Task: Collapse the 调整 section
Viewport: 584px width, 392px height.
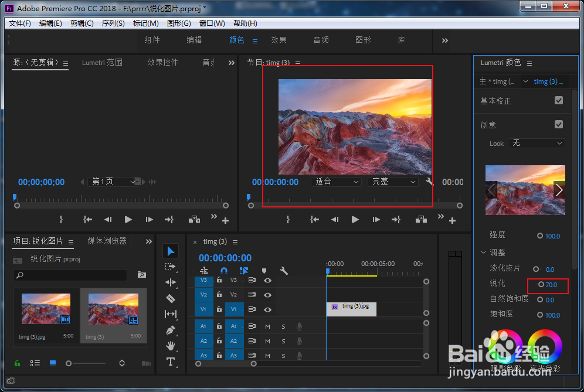Action: (483, 253)
